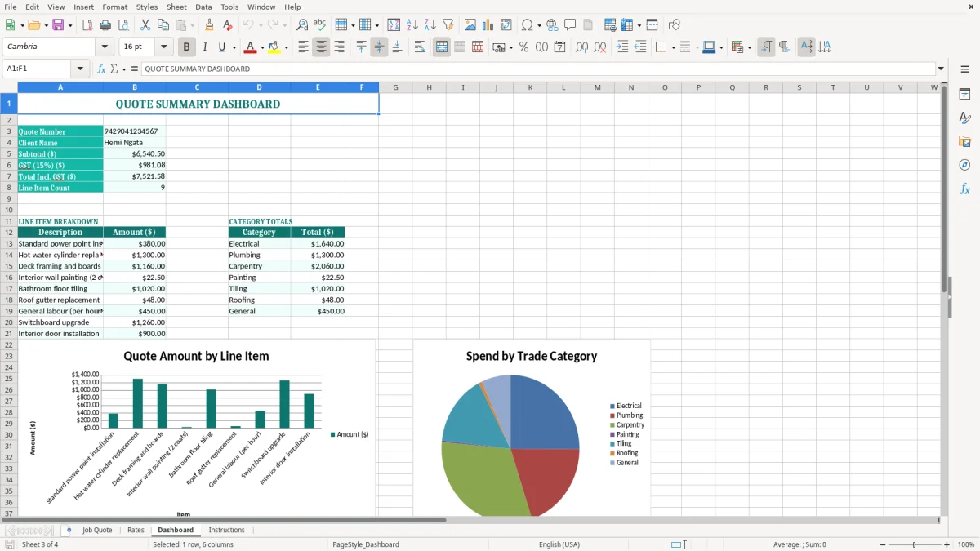Image resolution: width=980 pixels, height=551 pixels.
Task: Click the status bar zoom slider
Action: click(x=914, y=544)
